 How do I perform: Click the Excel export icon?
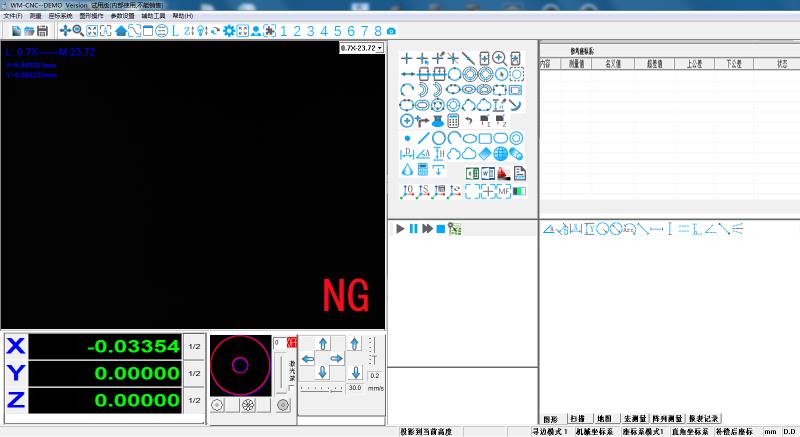472,172
